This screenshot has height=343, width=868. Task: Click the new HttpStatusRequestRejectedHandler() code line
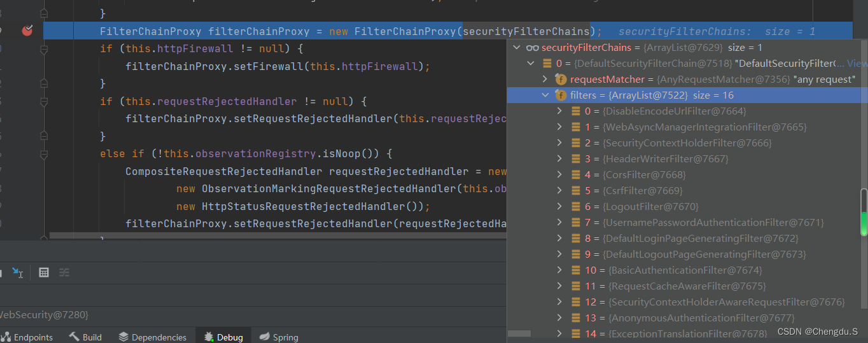point(304,206)
